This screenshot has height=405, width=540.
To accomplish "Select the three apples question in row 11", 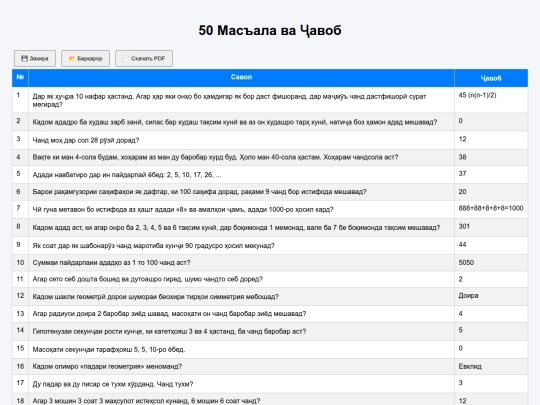I will (241, 279).
